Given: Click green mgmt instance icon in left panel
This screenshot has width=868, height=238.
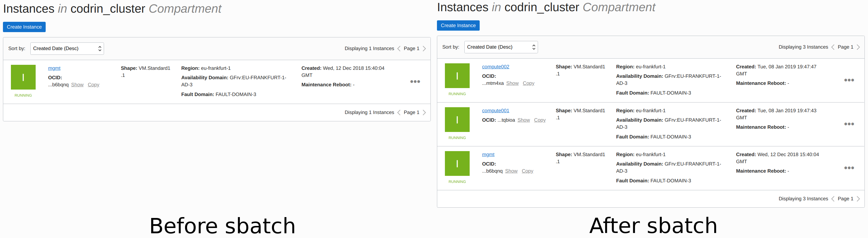Looking at the screenshot, I should coord(23,77).
